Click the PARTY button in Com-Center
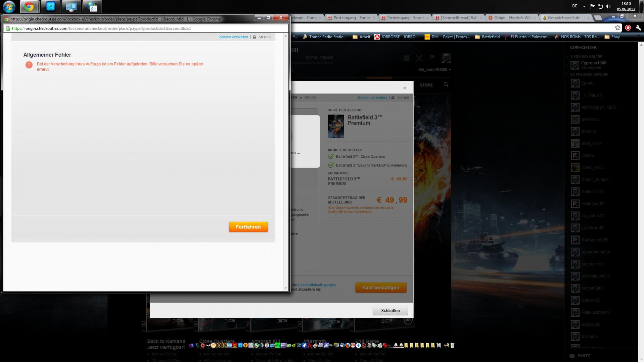Screen dimensions: 644x362 point(580,356)
